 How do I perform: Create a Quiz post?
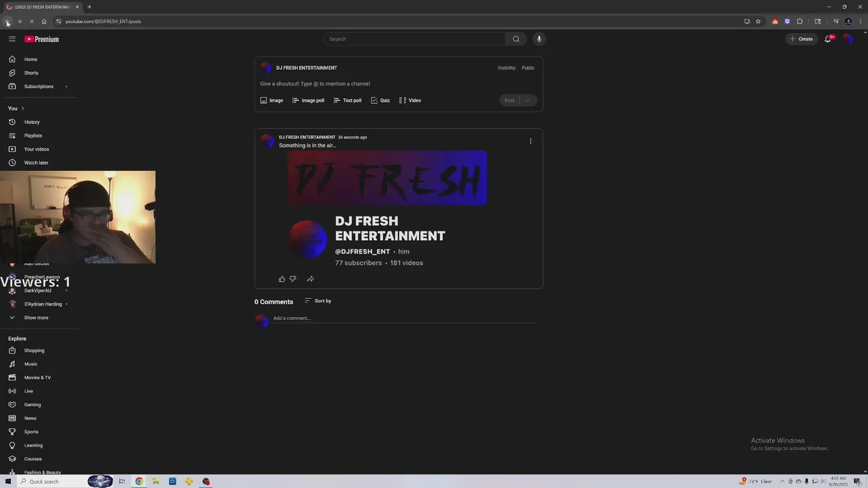(x=380, y=100)
